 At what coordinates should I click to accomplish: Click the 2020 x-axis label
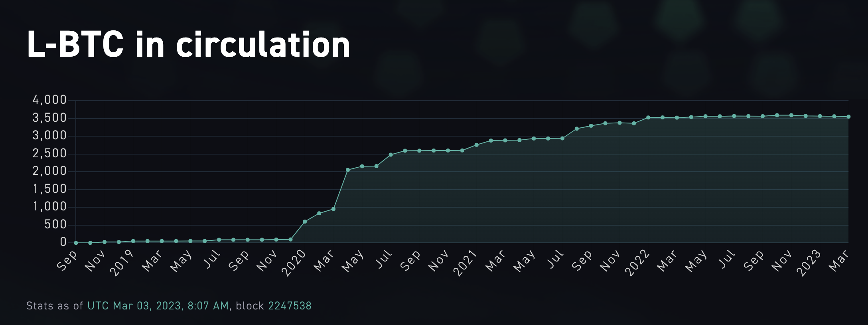click(294, 263)
